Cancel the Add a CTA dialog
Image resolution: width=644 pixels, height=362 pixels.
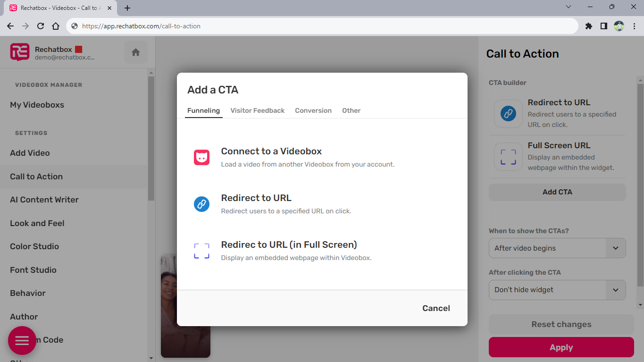coord(436,308)
